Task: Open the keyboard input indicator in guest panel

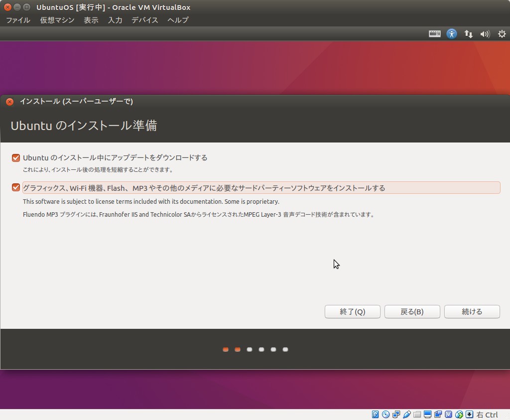Action: point(434,34)
